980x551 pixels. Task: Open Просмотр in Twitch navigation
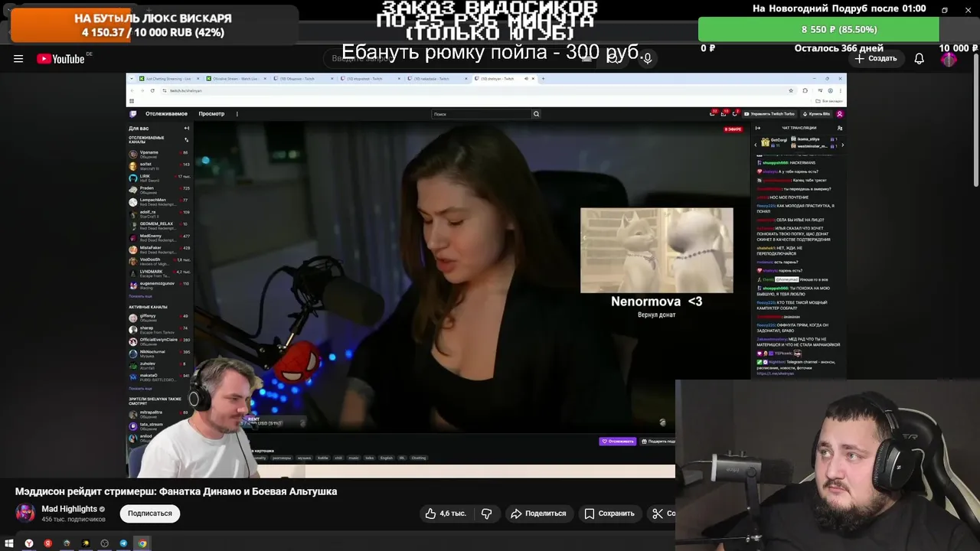[211, 114]
